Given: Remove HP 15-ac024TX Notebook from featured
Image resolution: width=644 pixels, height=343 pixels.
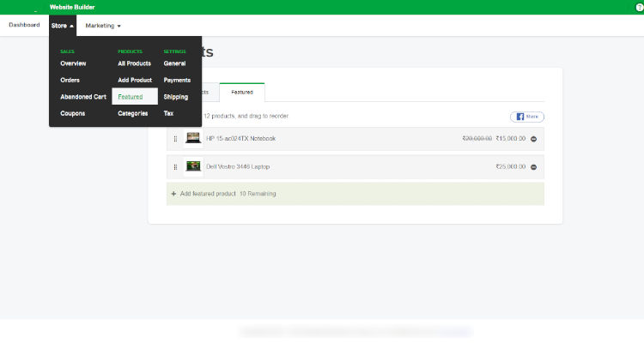Looking at the screenshot, I should tap(533, 139).
